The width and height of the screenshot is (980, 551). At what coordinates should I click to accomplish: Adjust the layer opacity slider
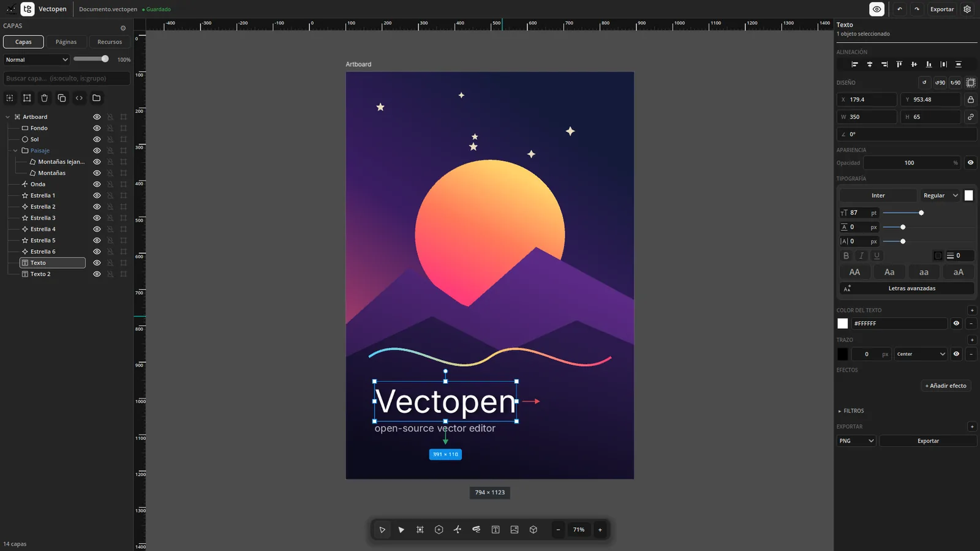pos(91,59)
